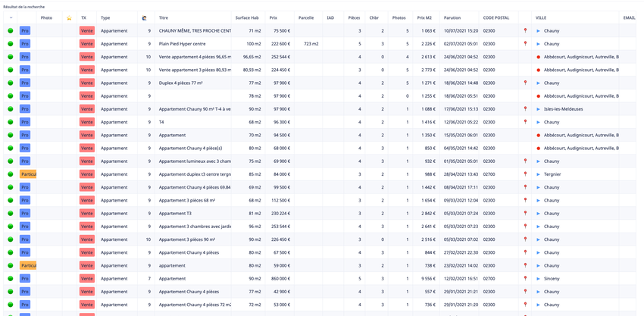Click green status dot for CHAUNY MÊME listing
The image size is (644, 316).
click(x=11, y=31)
